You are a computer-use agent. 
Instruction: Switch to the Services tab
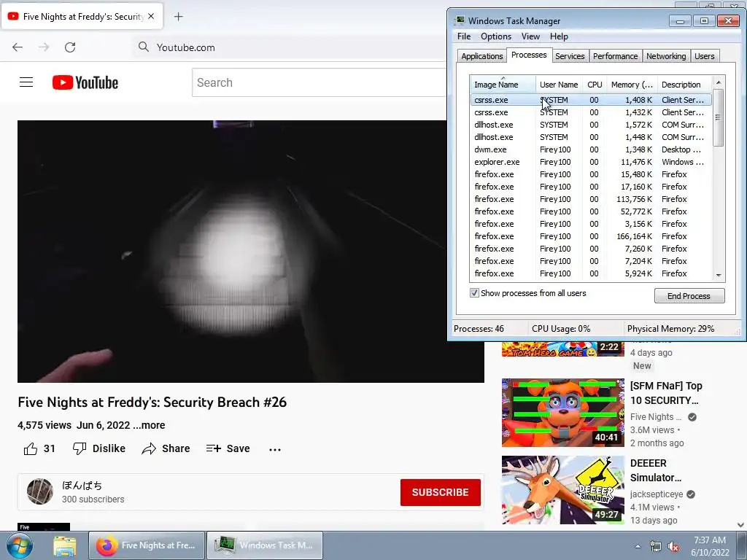(x=570, y=56)
